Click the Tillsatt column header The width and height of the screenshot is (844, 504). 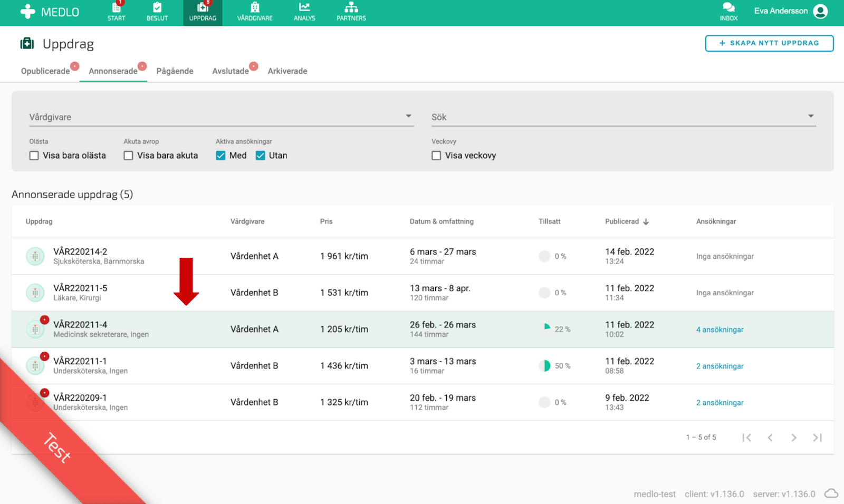[549, 221]
